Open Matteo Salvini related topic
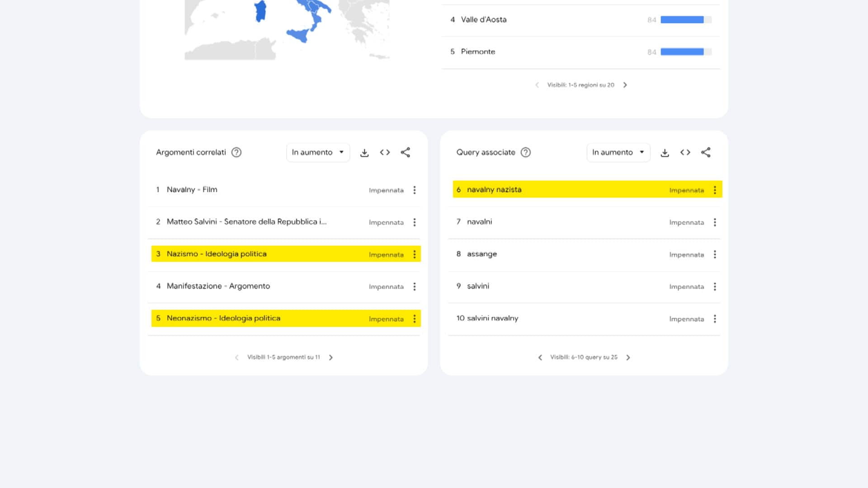The width and height of the screenshot is (868, 488). 246,222
